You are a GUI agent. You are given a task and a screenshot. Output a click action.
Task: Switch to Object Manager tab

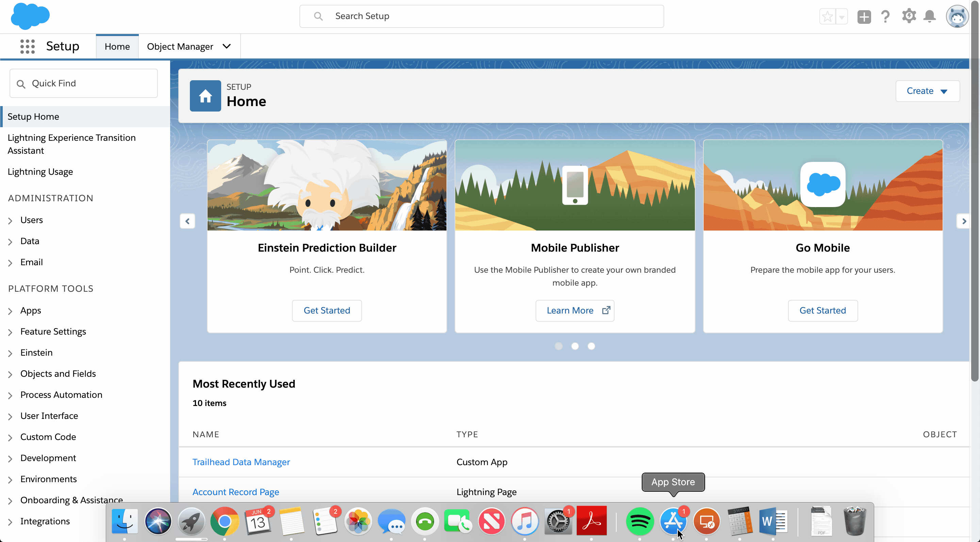point(180,46)
